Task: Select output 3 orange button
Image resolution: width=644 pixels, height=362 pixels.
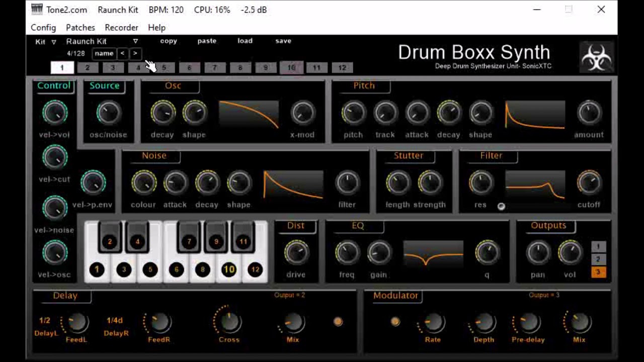Action: 598,273
